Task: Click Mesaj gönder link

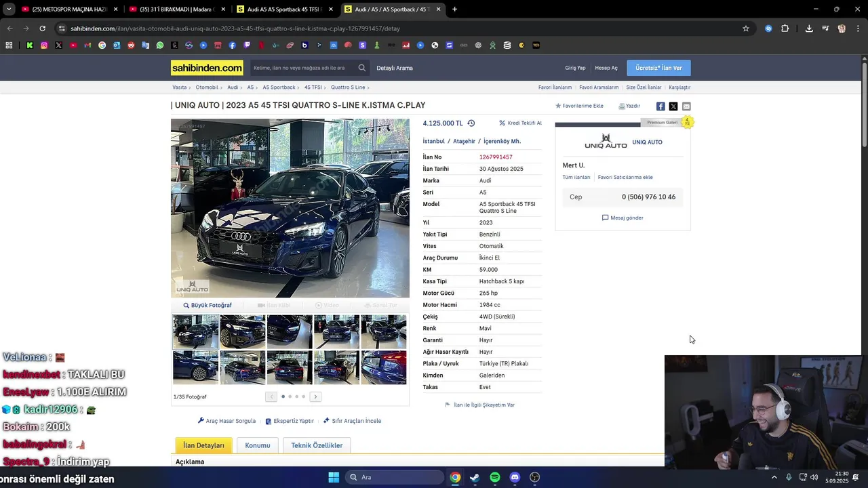Action: click(x=623, y=218)
